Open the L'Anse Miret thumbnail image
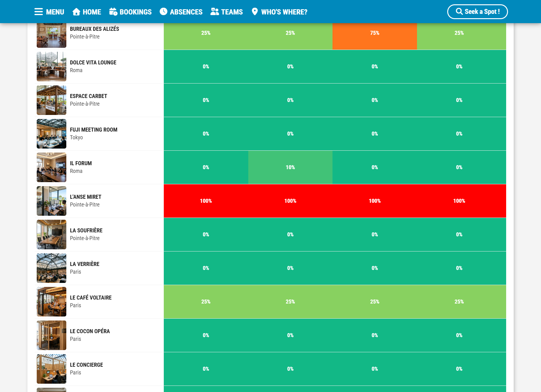 52,201
